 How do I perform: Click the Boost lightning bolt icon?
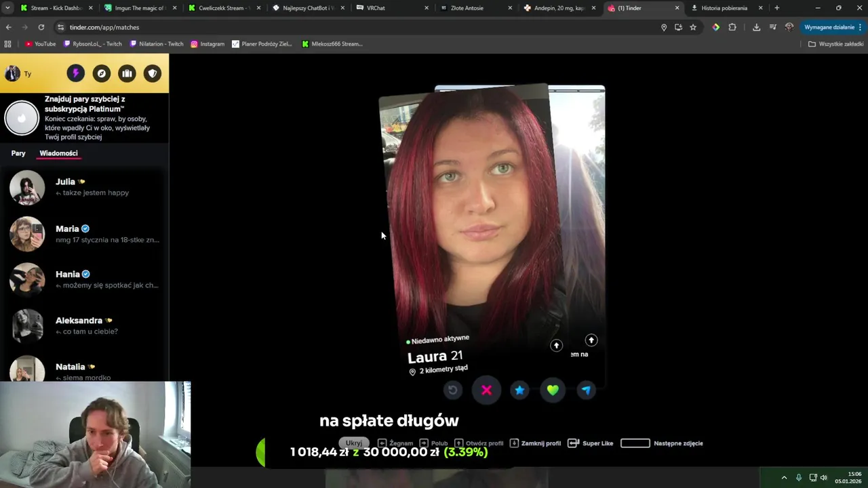click(75, 73)
